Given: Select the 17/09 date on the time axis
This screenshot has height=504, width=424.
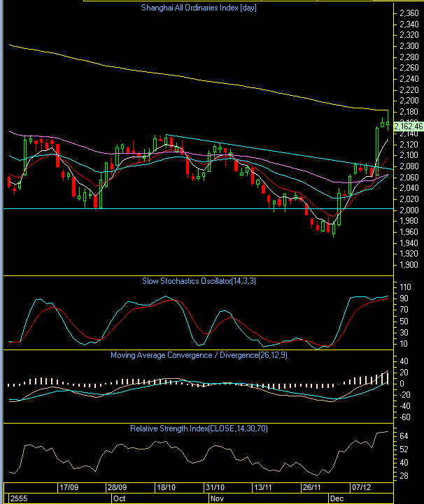Looking at the screenshot, I should tap(69, 487).
